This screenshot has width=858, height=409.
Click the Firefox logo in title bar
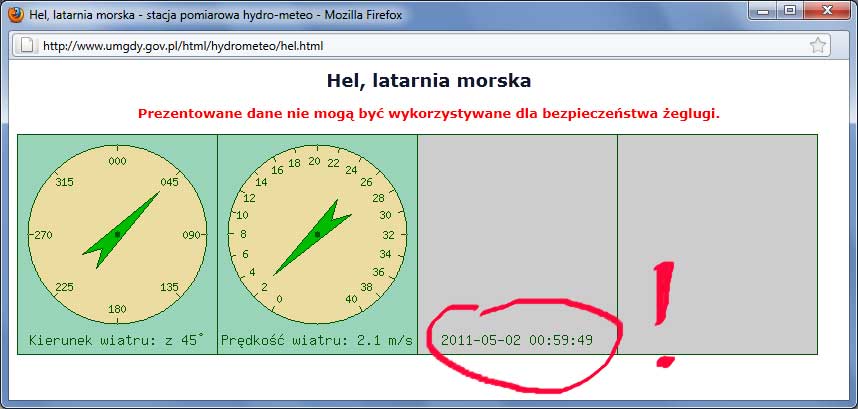(16, 15)
